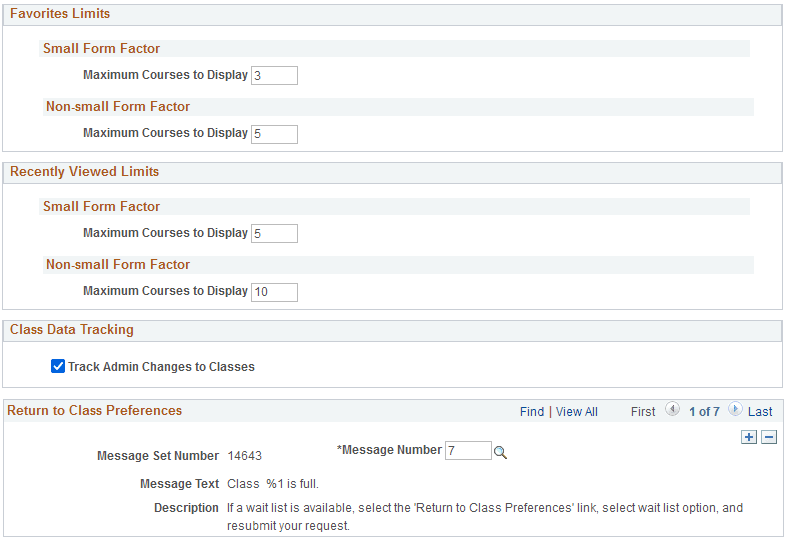Viewport: 786px width, 541px height.
Task: Focus Favorites Non-small Form Factor maximum courses field
Action: (274, 133)
